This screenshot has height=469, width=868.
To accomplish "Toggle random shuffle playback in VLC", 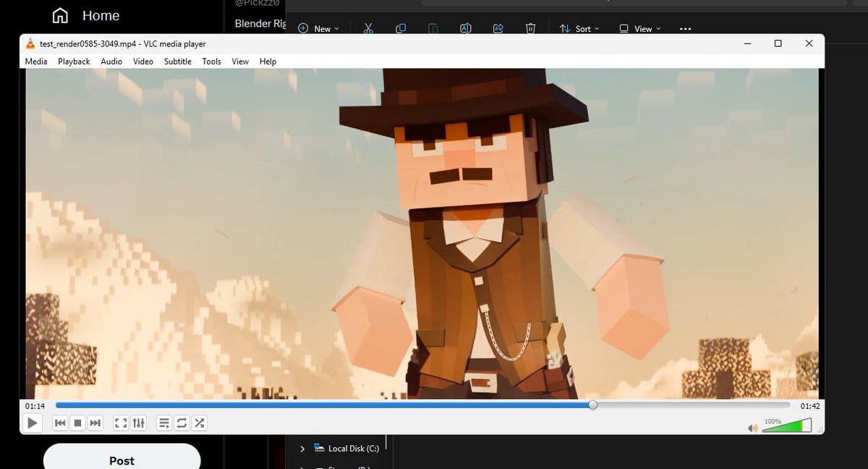I will (x=199, y=423).
